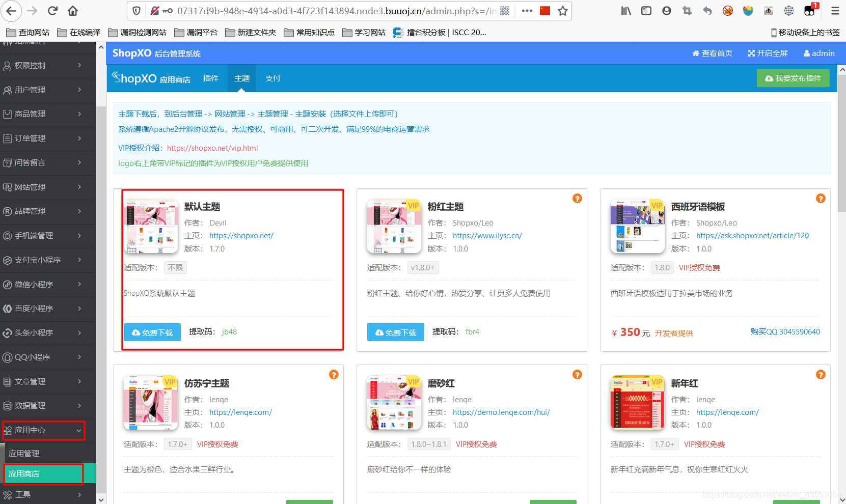Click 免费下载 for 粉红主题
The height and width of the screenshot is (504, 846).
pos(396,332)
